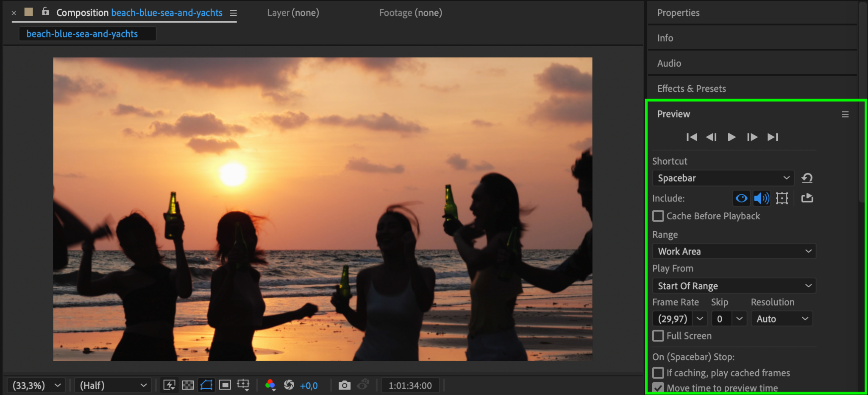
Task: Toggle the transparency grid icon
Action: click(x=188, y=385)
